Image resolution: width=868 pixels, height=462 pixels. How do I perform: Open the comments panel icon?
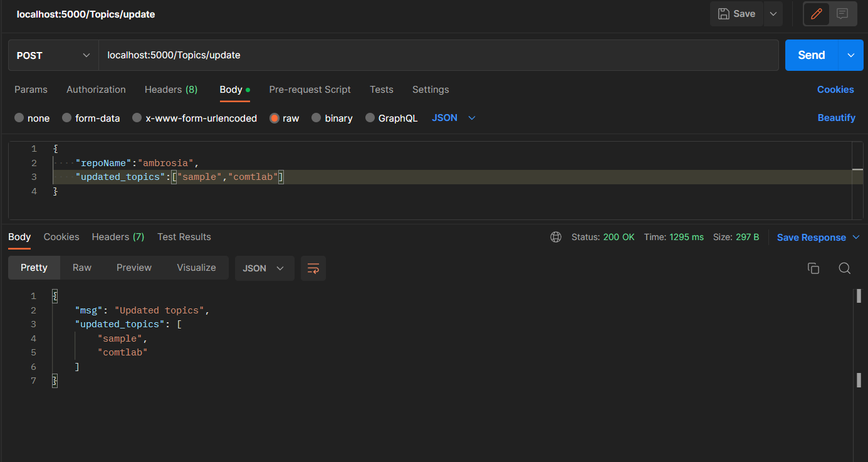click(x=842, y=14)
